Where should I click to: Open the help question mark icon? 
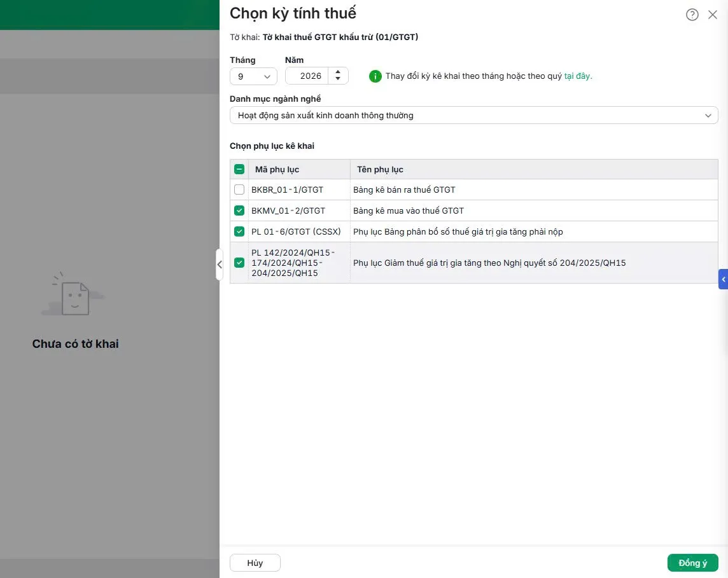pos(692,15)
